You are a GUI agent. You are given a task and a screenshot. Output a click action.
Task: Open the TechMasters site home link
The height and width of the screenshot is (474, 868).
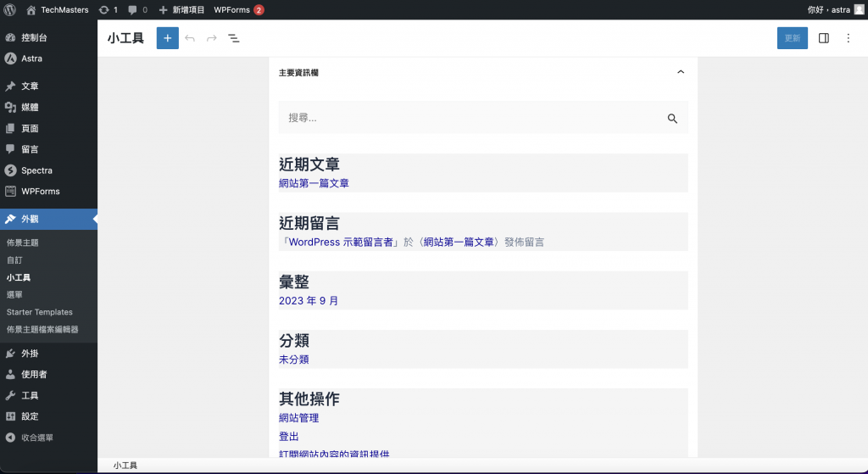[x=58, y=9]
